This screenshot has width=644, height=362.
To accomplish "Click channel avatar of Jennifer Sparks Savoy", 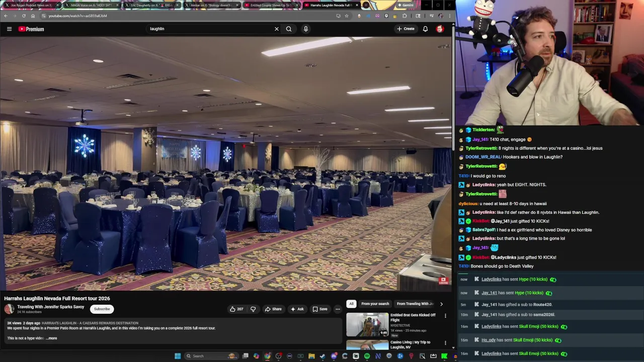I will coord(9,309).
